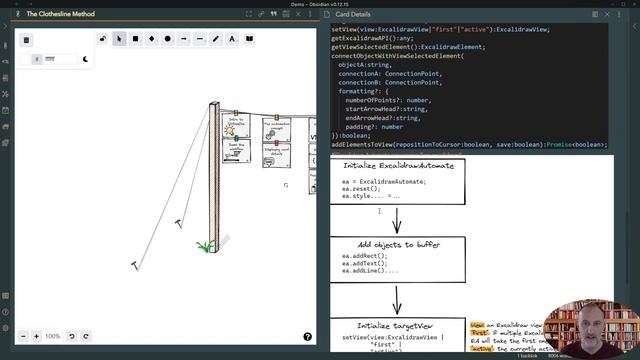Viewport: 640px width, 360px height.
Task: Click the speaker webcam thumbnail
Action: [x=592, y=329]
